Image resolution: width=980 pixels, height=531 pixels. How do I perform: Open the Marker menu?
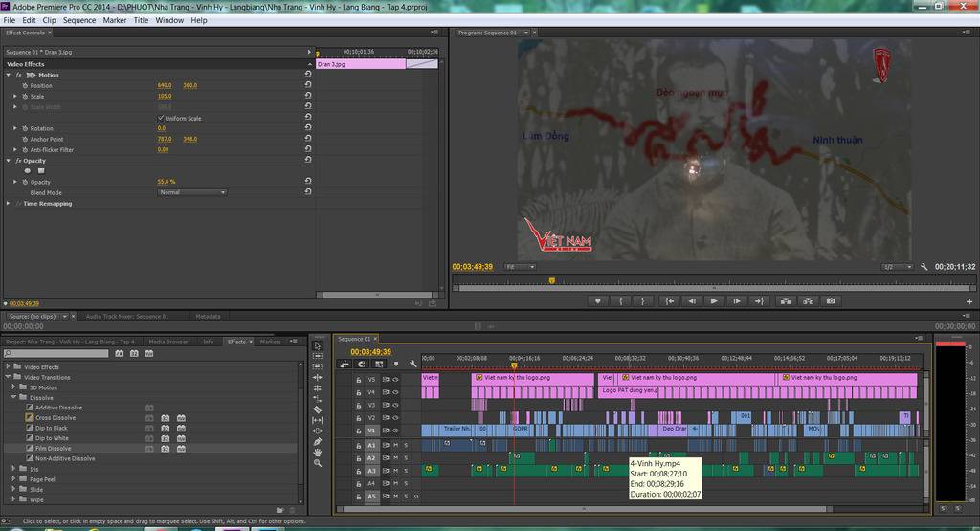(x=115, y=20)
